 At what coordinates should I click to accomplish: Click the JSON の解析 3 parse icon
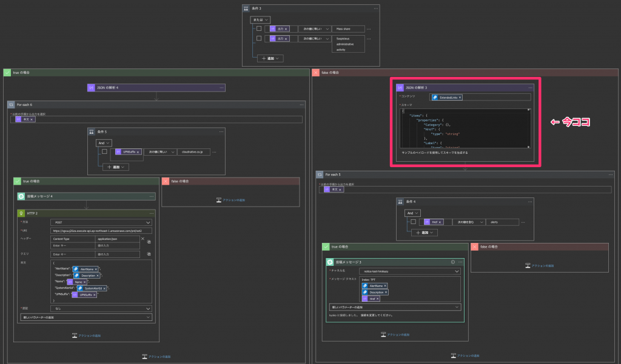(400, 88)
